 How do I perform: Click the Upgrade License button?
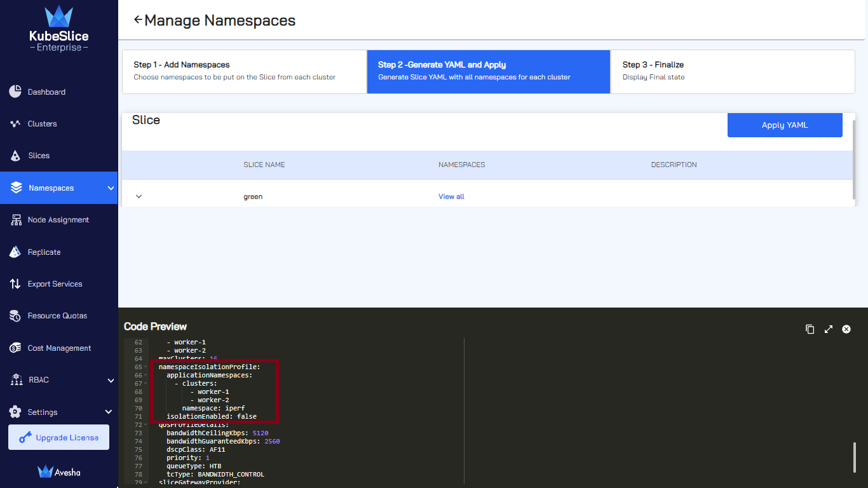coord(58,437)
